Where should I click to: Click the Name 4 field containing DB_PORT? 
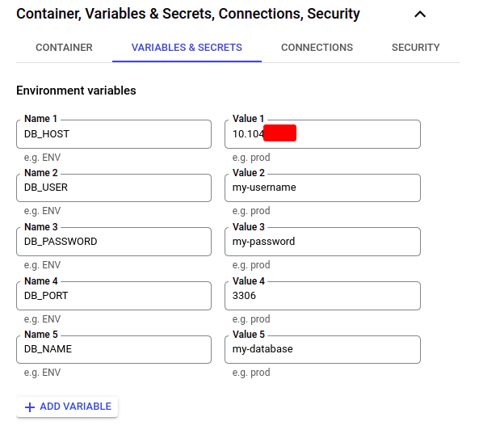click(x=114, y=296)
